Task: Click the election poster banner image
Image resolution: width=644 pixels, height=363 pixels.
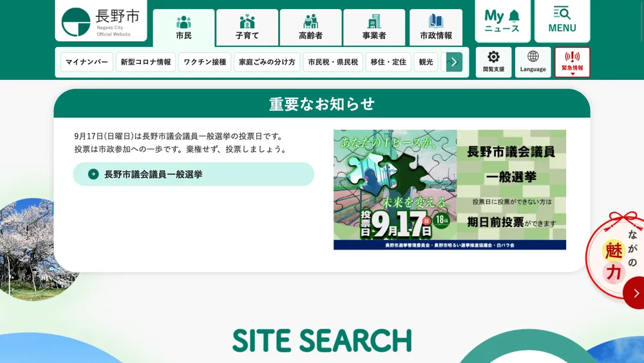Action: coord(450,190)
